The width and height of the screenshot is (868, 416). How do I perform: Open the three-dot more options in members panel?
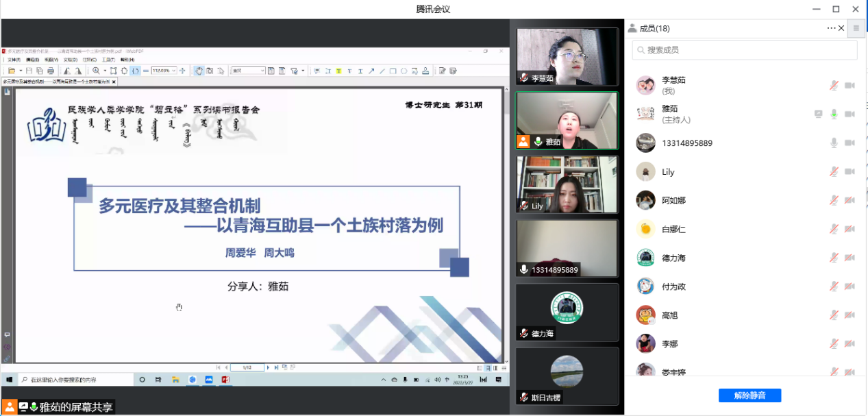click(831, 28)
